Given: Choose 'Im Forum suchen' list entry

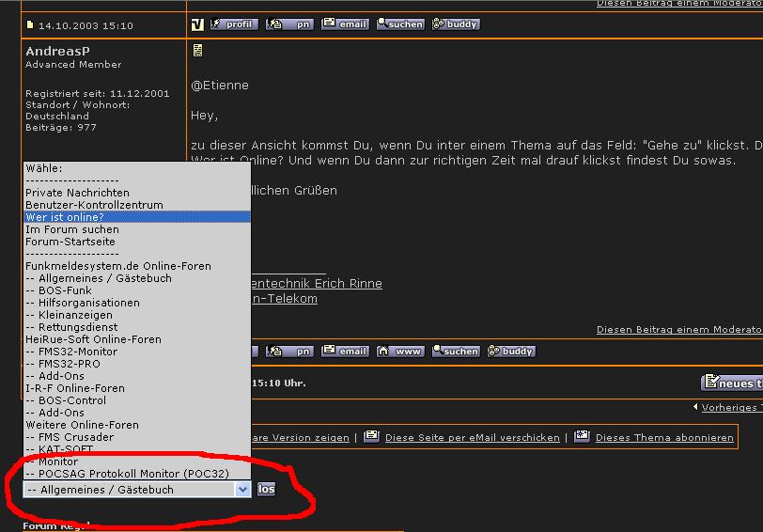Looking at the screenshot, I should click(x=72, y=229).
